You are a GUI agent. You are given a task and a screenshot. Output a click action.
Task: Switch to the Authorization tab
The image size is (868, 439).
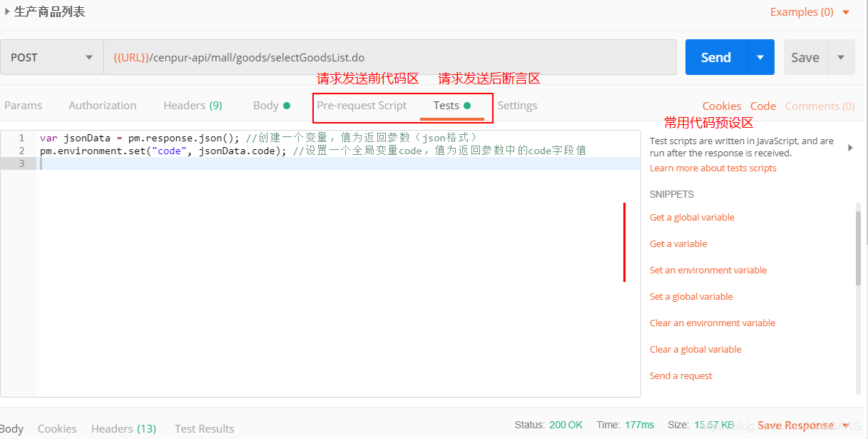tap(102, 106)
